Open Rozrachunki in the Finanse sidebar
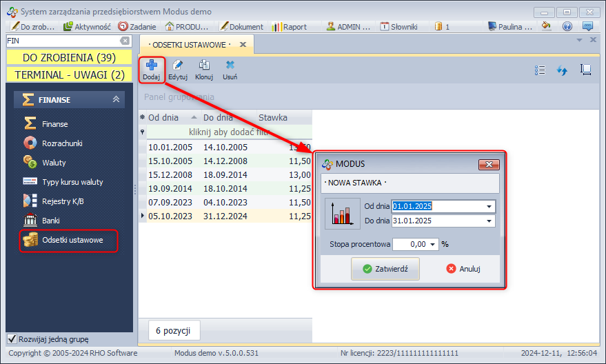606x364 pixels. click(x=62, y=143)
